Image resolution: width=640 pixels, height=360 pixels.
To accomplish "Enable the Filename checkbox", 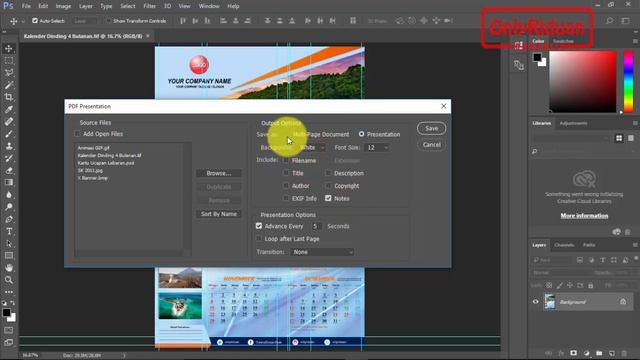I will 286,160.
